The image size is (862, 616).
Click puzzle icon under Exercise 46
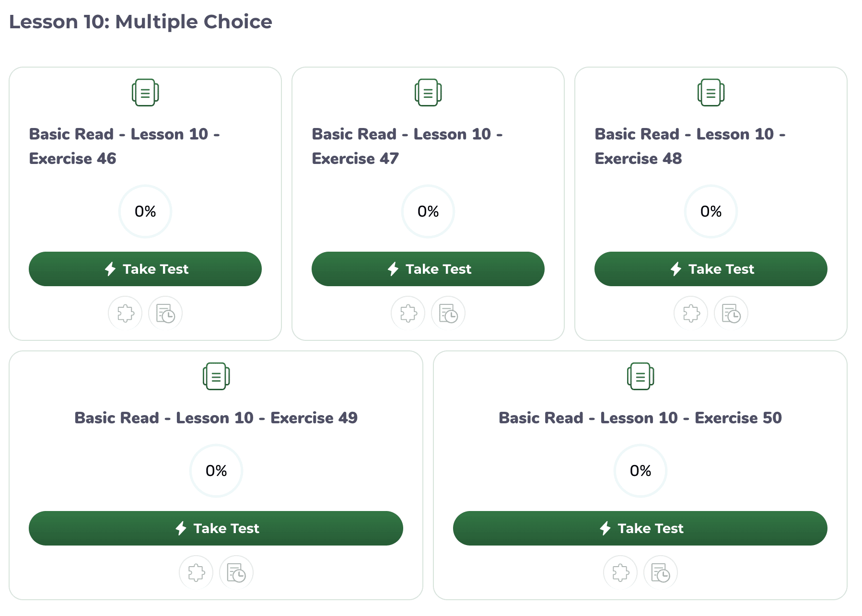point(125,314)
